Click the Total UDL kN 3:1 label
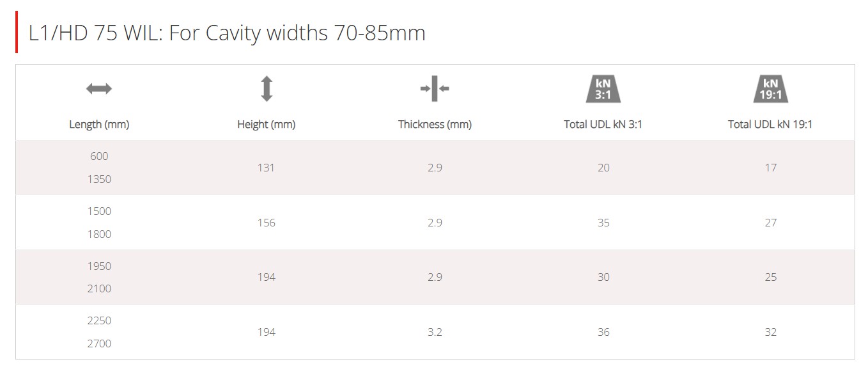Viewport: 868px width, 371px height. click(x=603, y=125)
